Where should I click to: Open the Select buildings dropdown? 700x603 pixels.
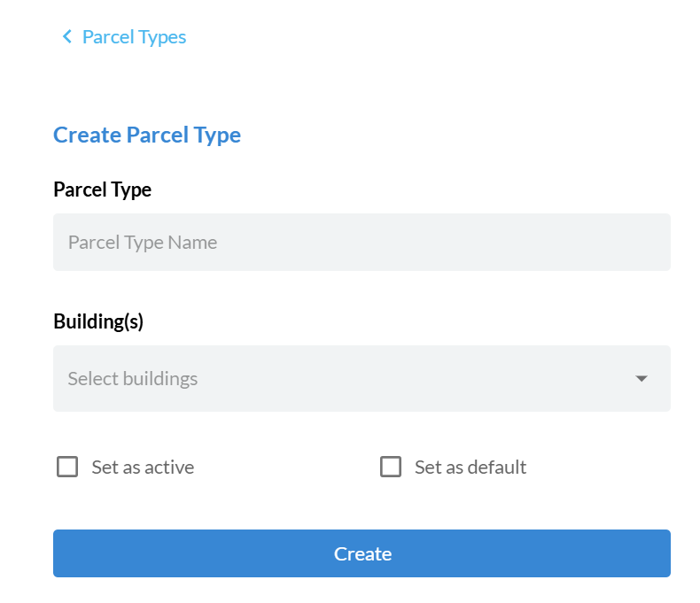(362, 379)
